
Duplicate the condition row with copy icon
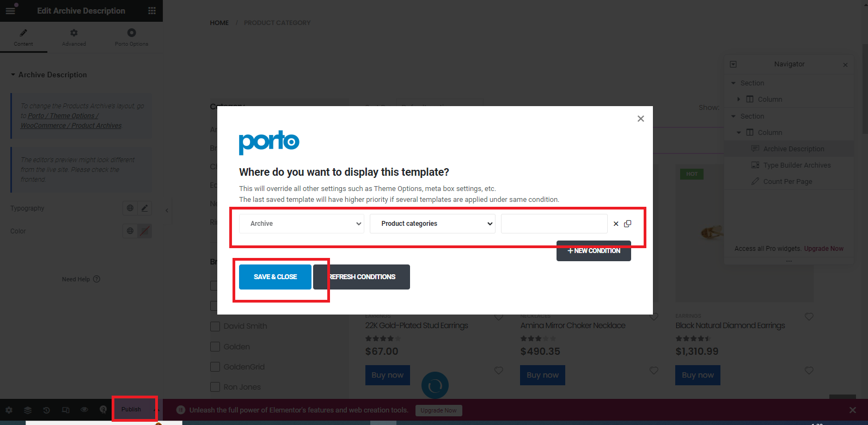click(627, 224)
